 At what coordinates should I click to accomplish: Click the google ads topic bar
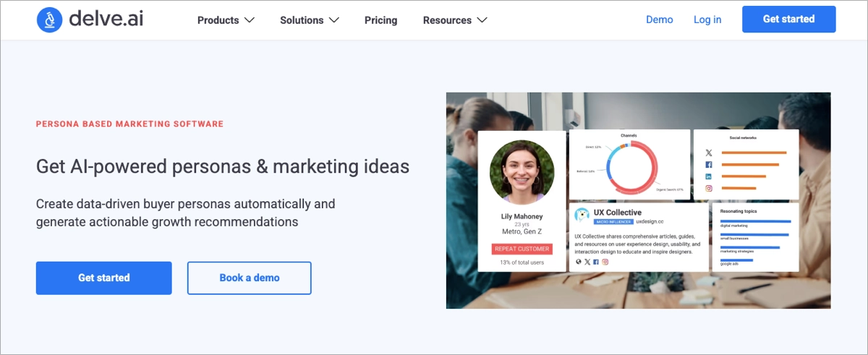coord(736,260)
